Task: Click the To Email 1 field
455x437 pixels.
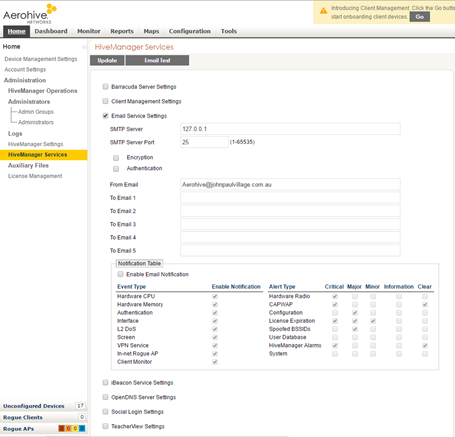Action: [x=290, y=198]
